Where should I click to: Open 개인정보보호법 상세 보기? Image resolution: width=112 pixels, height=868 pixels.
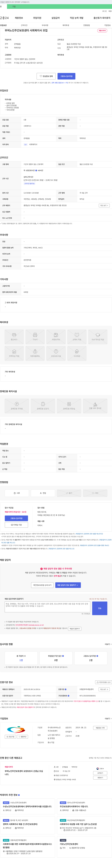coord(42,585)
